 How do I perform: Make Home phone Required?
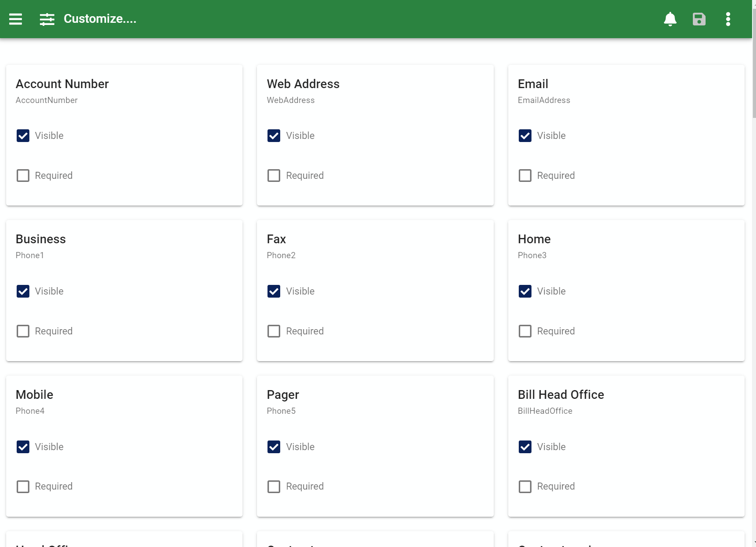(x=525, y=331)
